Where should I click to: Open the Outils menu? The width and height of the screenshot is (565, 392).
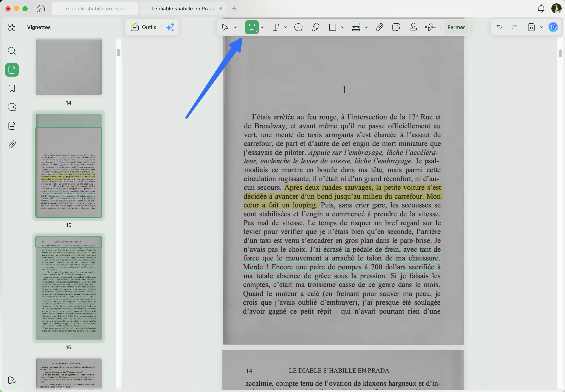point(144,27)
